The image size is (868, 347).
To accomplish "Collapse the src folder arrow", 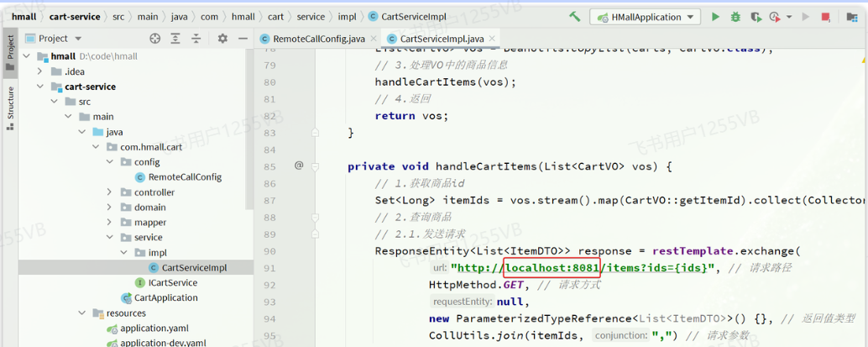I will coord(54,102).
